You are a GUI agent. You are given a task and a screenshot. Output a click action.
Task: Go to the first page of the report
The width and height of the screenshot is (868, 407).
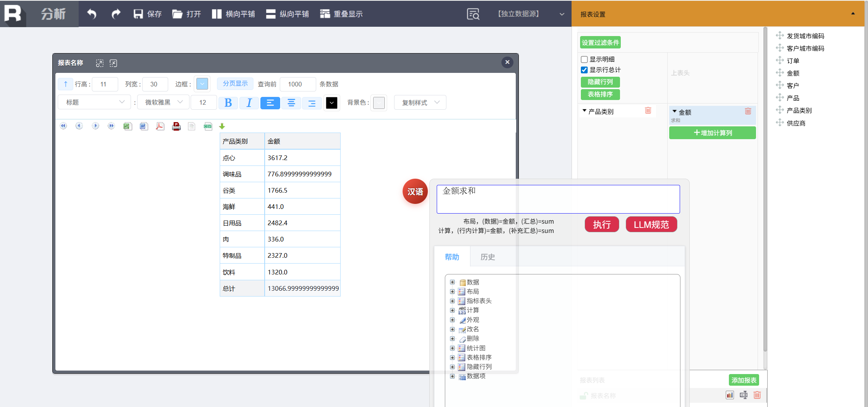(64, 126)
